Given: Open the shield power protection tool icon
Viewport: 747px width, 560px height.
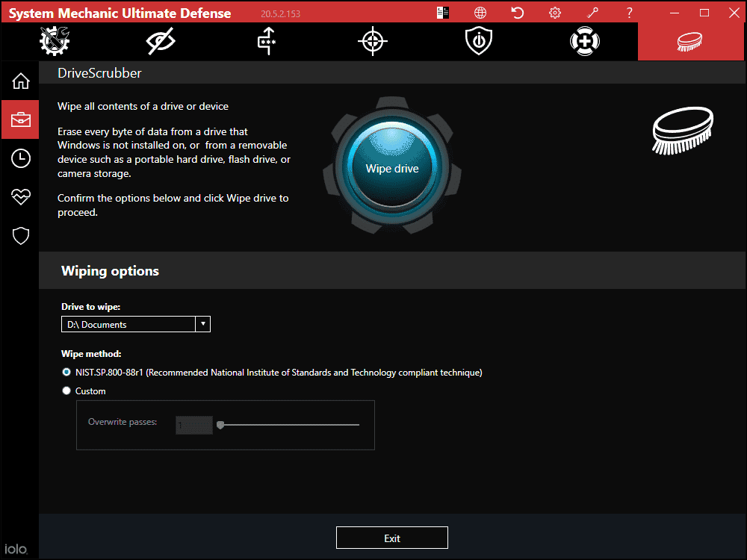Looking at the screenshot, I should click(478, 41).
